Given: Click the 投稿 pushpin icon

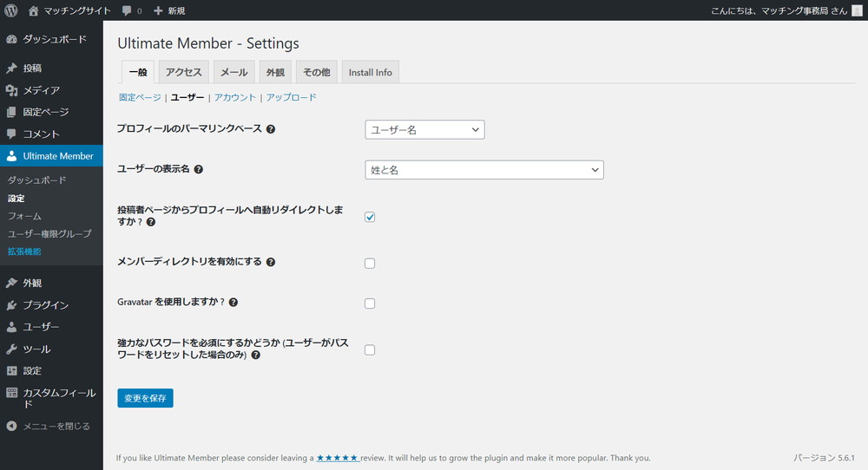Looking at the screenshot, I should pyautogui.click(x=11, y=68).
